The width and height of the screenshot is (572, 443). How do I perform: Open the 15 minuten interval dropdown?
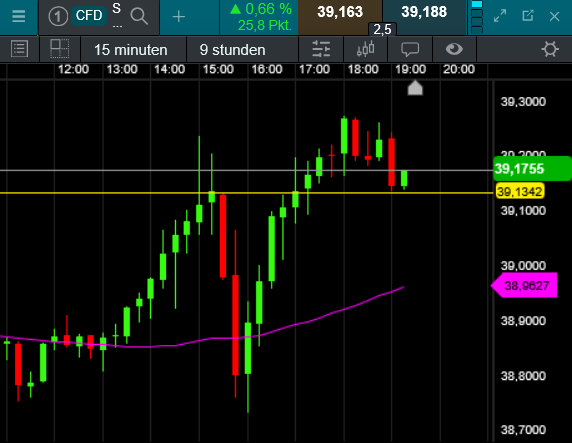131,50
